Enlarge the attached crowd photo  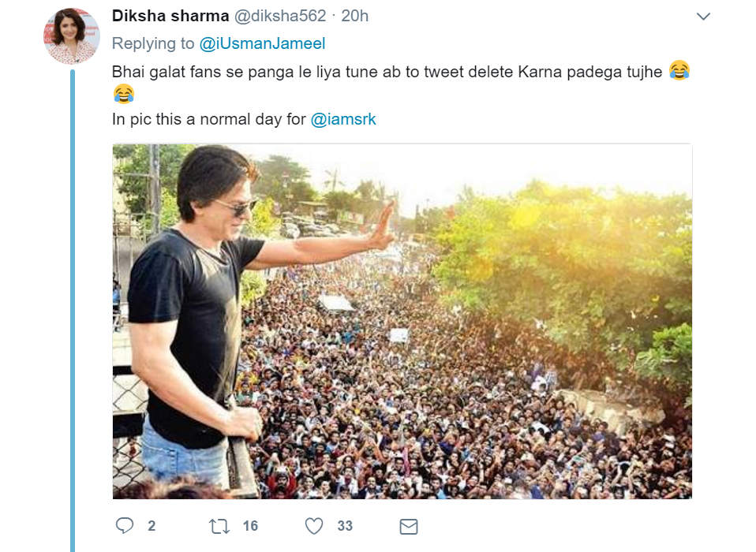402,321
